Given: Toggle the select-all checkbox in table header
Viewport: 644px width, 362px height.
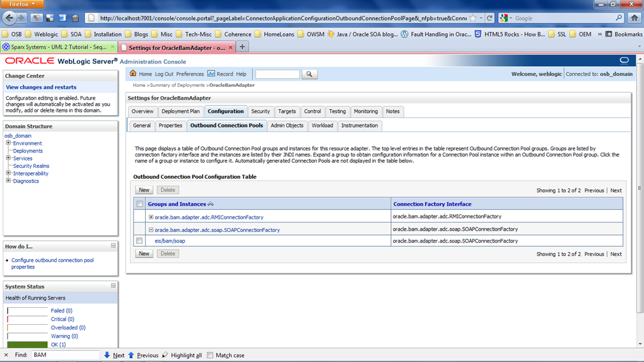Looking at the screenshot, I should click(x=140, y=204).
